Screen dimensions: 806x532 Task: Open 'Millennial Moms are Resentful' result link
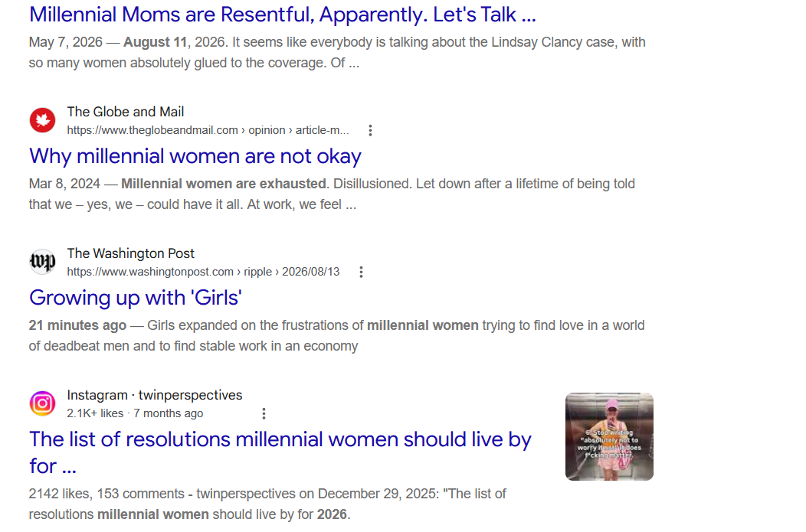(x=282, y=15)
